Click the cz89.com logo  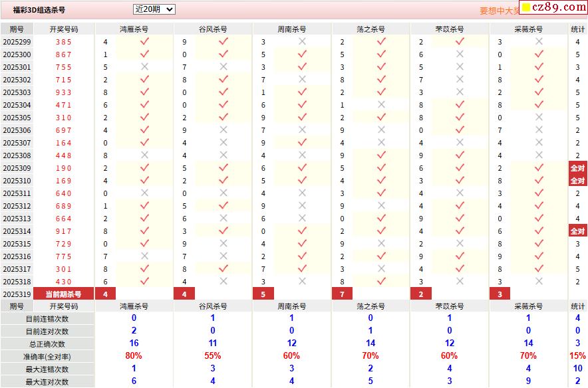click(553, 7)
